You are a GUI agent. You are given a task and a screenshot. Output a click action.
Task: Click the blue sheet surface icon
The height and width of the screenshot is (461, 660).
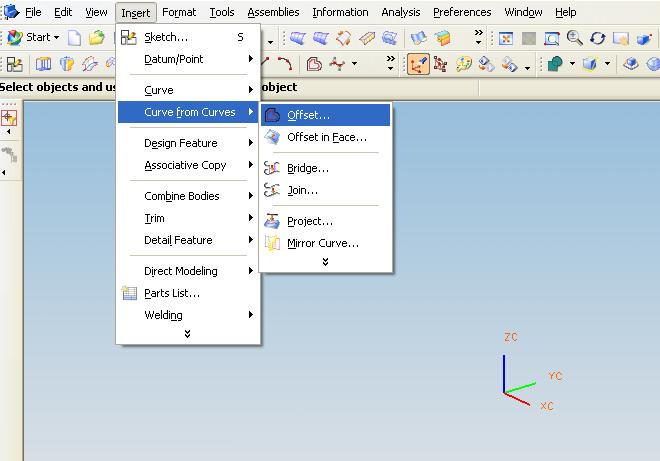(x=419, y=38)
